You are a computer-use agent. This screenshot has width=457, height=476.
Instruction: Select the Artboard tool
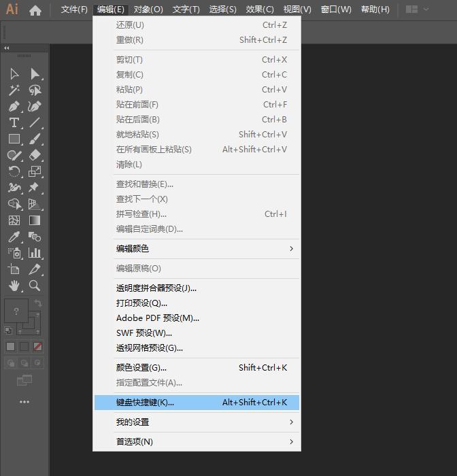(x=14, y=269)
